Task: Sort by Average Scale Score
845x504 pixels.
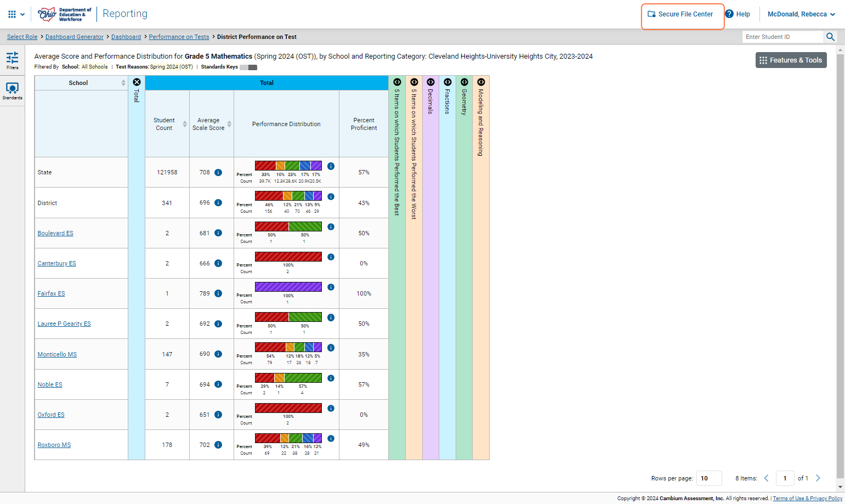Action: click(x=229, y=124)
